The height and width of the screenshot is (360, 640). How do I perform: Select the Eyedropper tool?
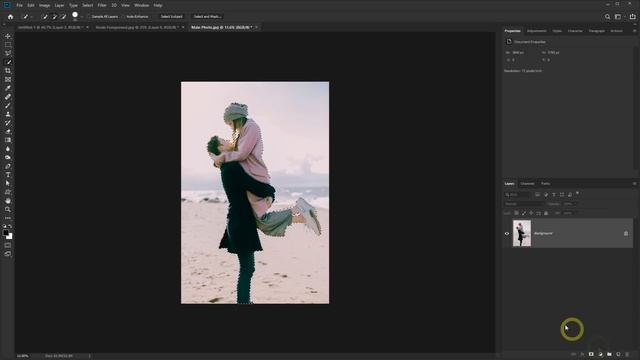pyautogui.click(x=8, y=88)
